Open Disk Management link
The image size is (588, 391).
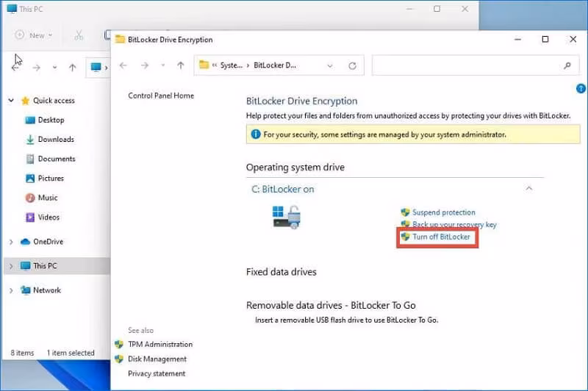pos(157,359)
